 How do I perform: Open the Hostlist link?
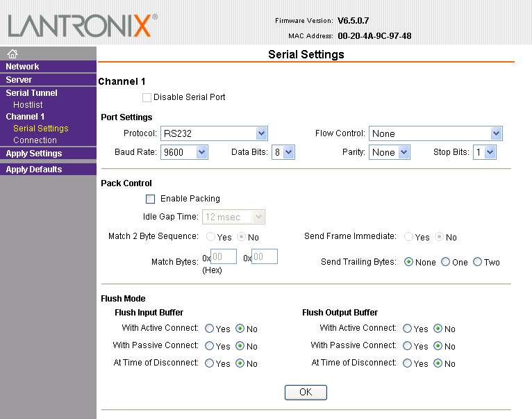coord(28,105)
